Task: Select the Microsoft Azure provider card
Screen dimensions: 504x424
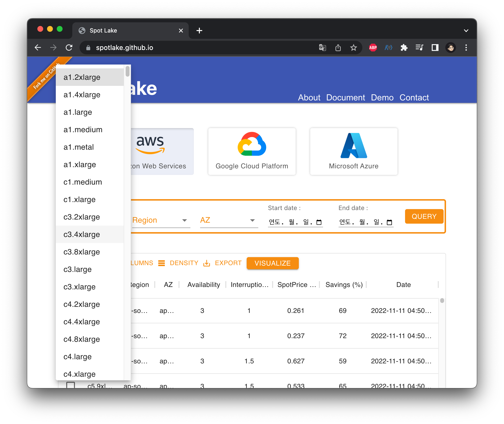Action: (x=353, y=151)
